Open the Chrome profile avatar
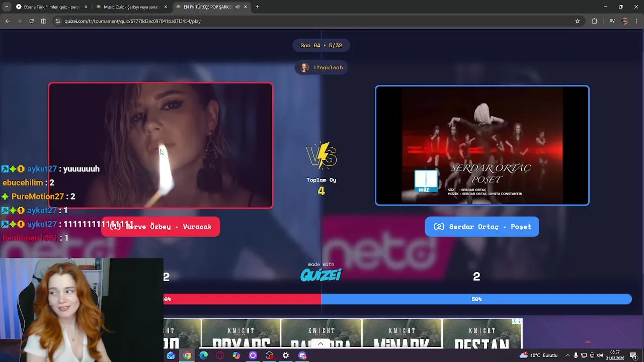 625,21
